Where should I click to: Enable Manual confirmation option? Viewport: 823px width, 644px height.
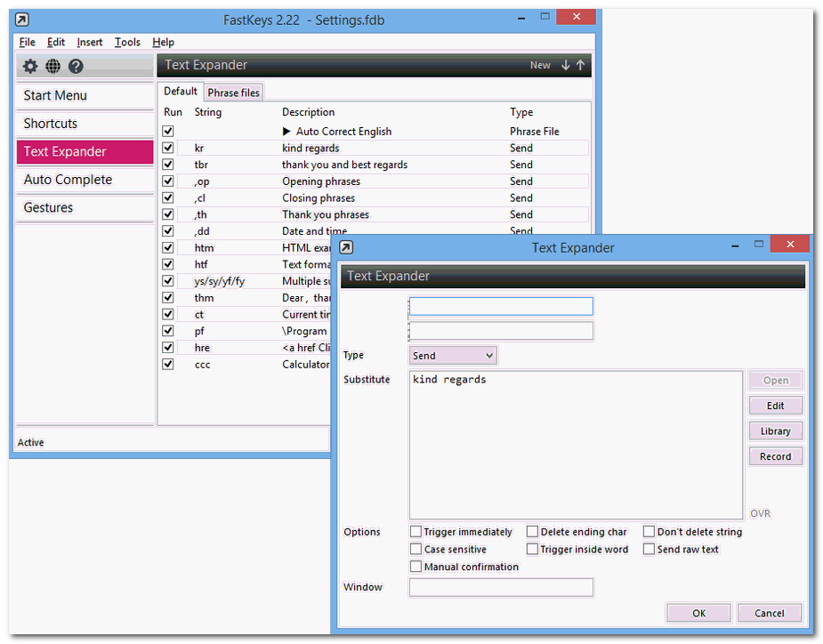416,567
